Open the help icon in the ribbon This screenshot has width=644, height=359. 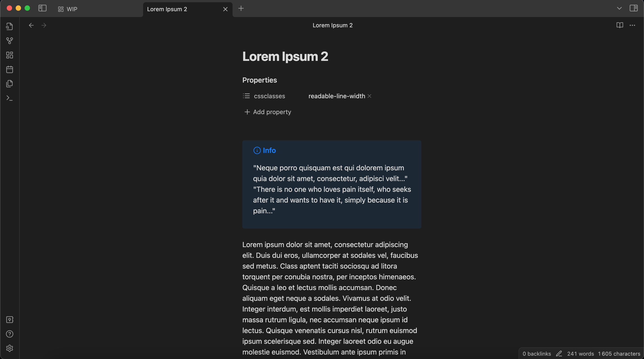[x=9, y=334]
